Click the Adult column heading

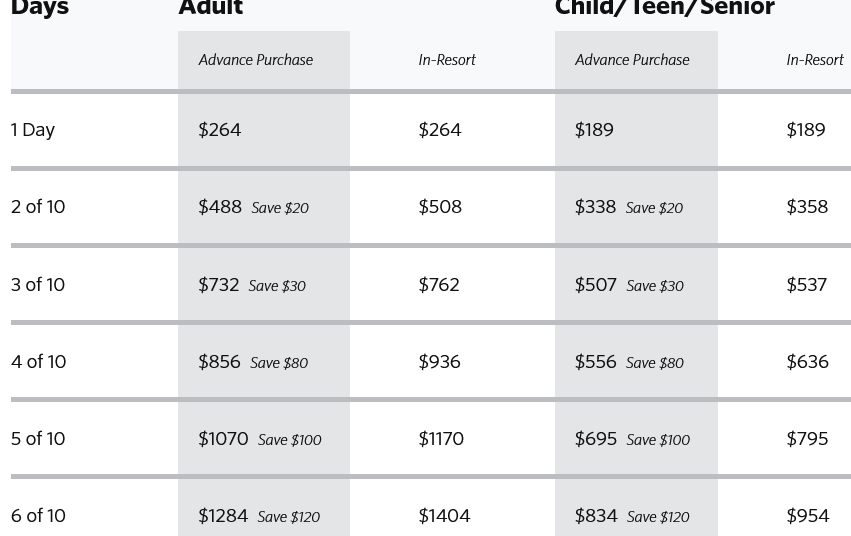point(211,8)
